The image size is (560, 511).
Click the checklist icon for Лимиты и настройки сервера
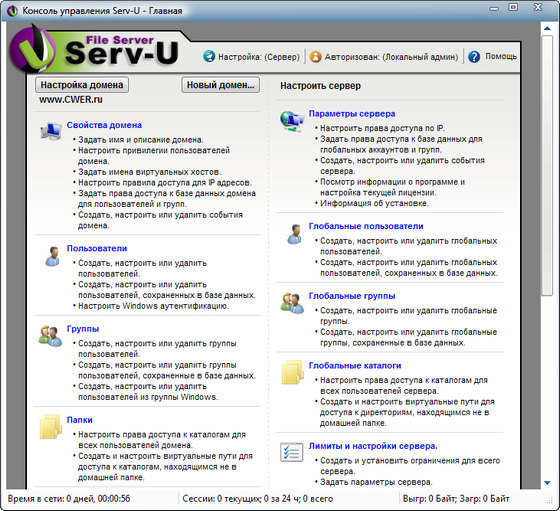coord(291,452)
